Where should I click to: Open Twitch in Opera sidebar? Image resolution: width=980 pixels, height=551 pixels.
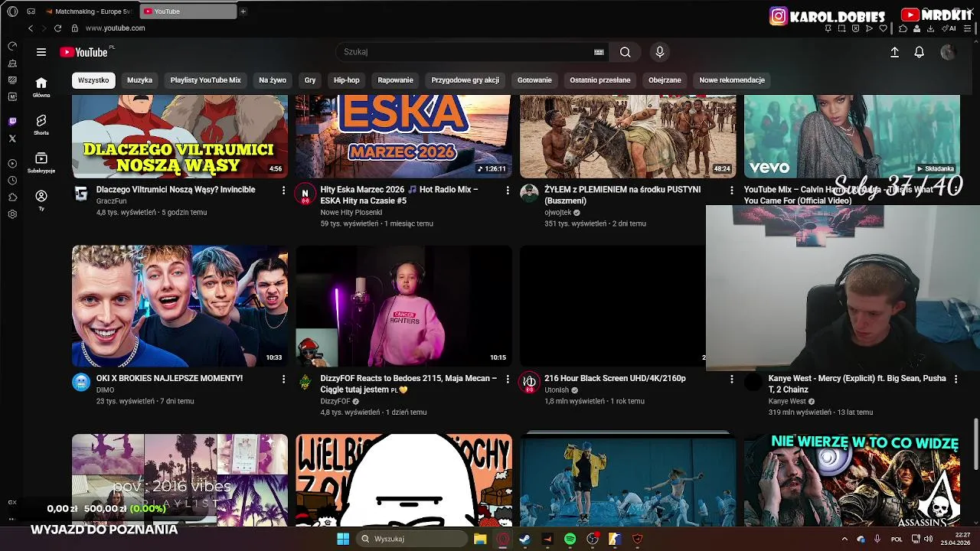pos(12,122)
